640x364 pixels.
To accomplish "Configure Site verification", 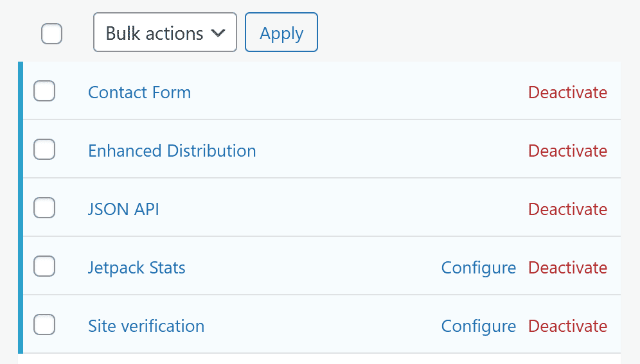I will coord(478,327).
